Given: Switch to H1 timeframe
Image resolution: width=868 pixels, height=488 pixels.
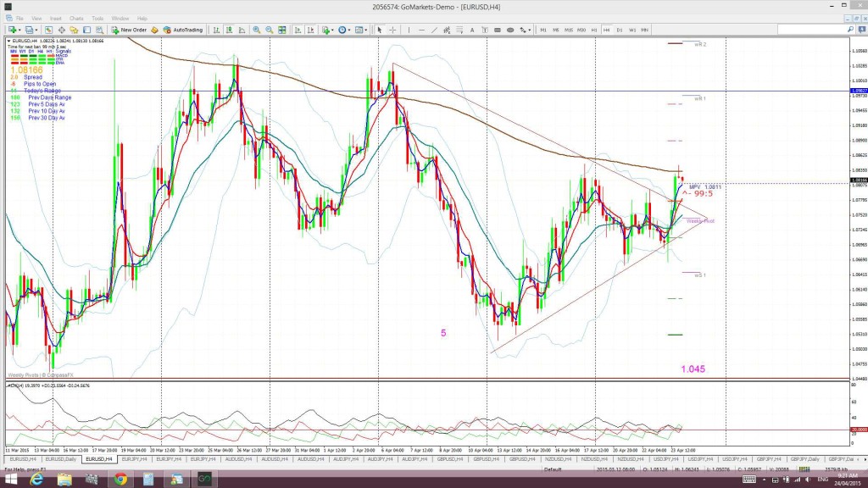Looking at the screenshot, I should click(594, 30).
